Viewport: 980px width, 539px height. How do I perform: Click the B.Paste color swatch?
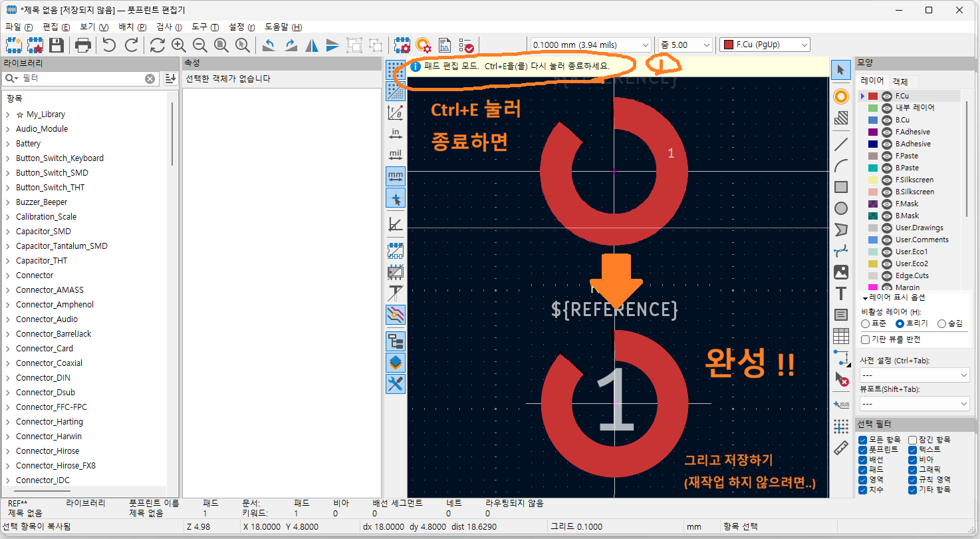(873, 168)
